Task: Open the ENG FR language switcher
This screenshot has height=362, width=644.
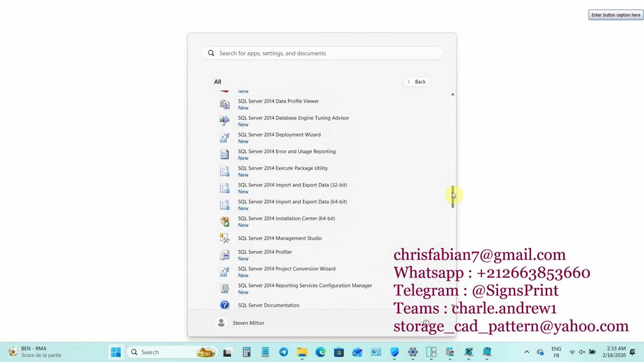Action: pyautogui.click(x=556, y=352)
